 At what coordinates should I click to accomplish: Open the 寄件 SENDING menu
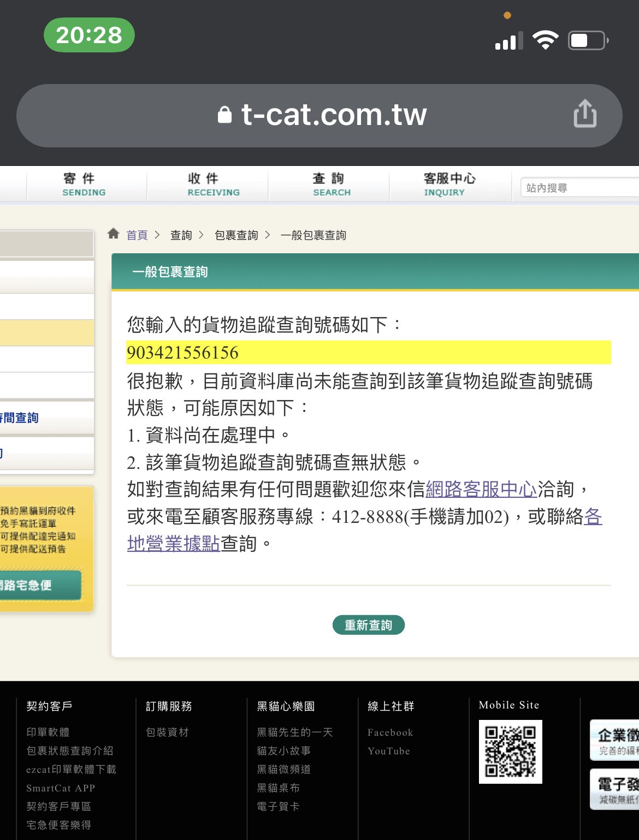pos(84,184)
